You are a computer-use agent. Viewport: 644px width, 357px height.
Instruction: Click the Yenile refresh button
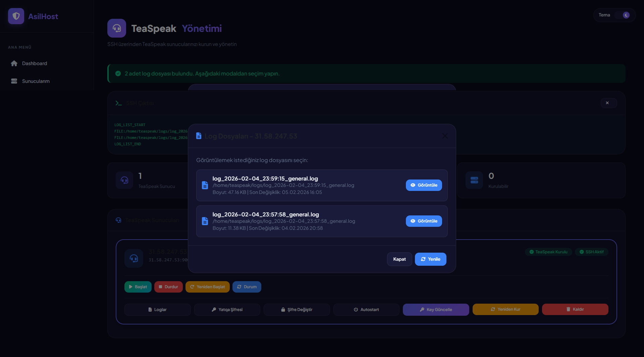pos(430,259)
